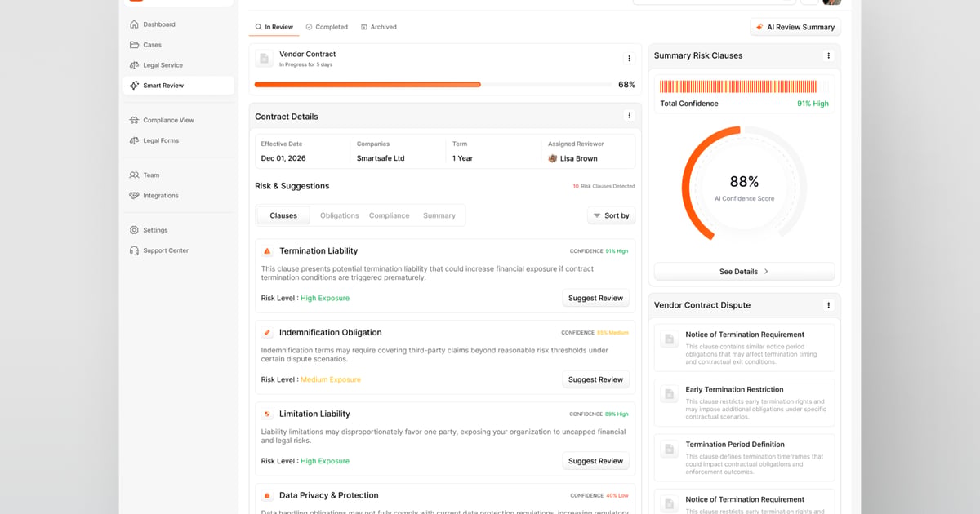Switch to Archived tab
Screen dimensions: 980x514
point(379,27)
